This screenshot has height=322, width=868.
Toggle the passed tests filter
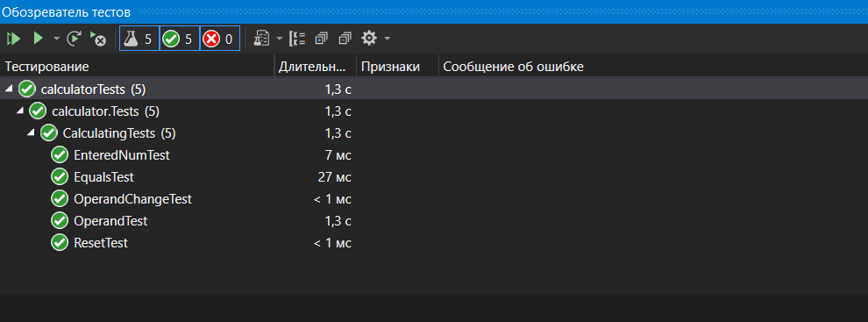pos(180,39)
